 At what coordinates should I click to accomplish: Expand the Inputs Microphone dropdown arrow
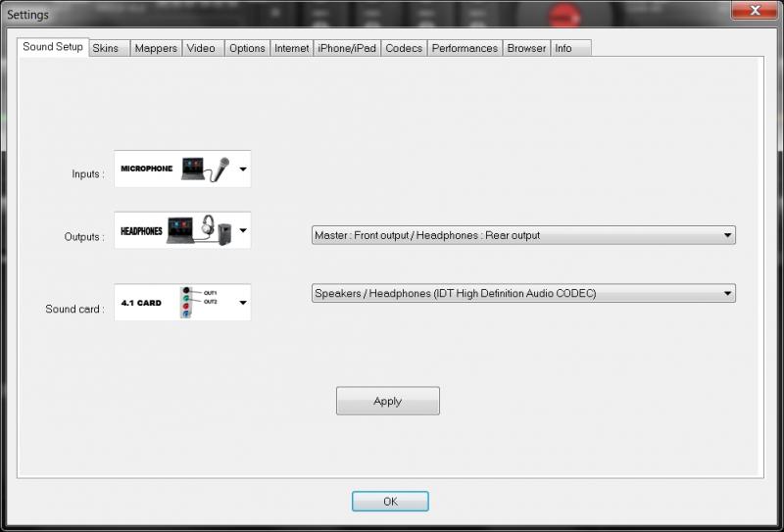(x=243, y=169)
